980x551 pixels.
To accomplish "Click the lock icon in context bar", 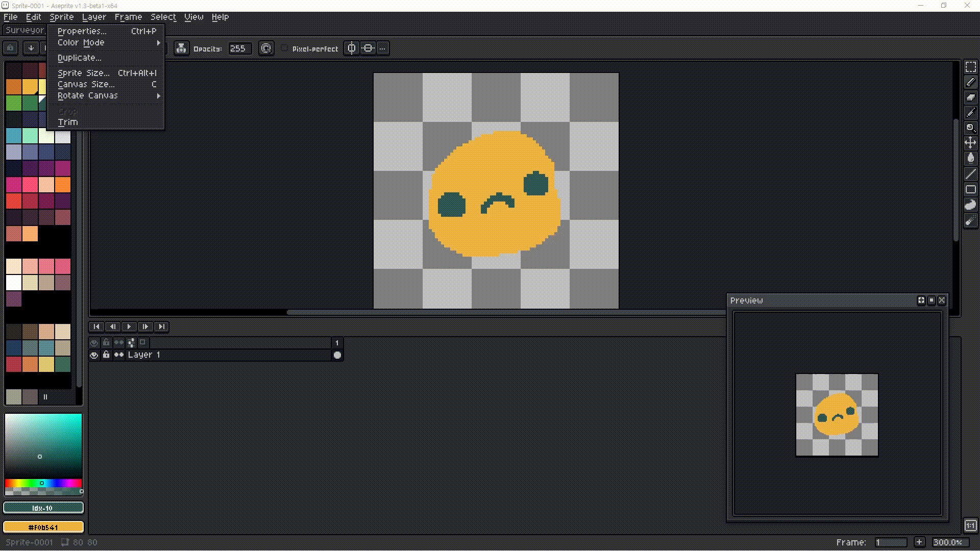I will point(11,48).
